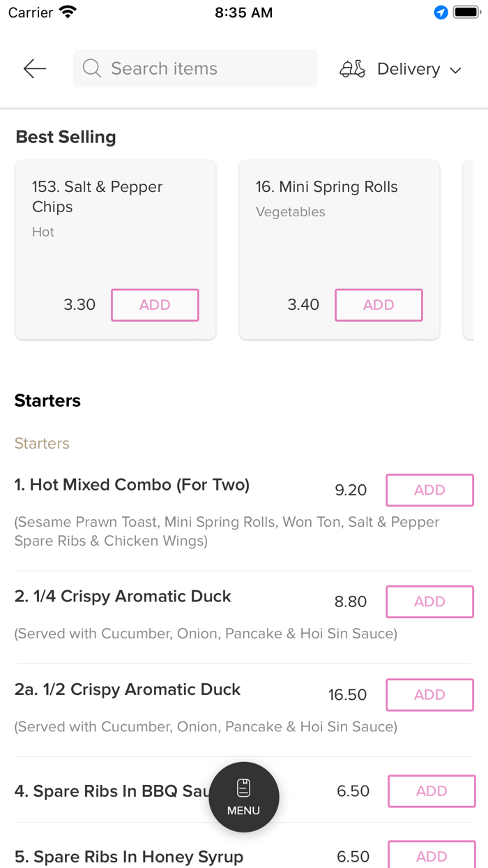Add 1/4 Crispy Aromatic Duck

429,602
